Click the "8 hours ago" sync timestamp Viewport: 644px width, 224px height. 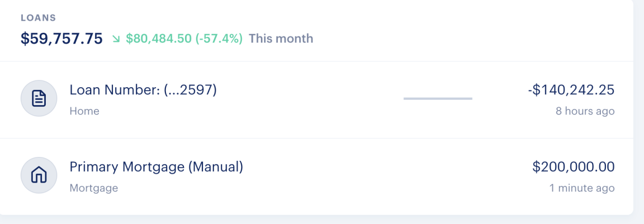(585, 111)
